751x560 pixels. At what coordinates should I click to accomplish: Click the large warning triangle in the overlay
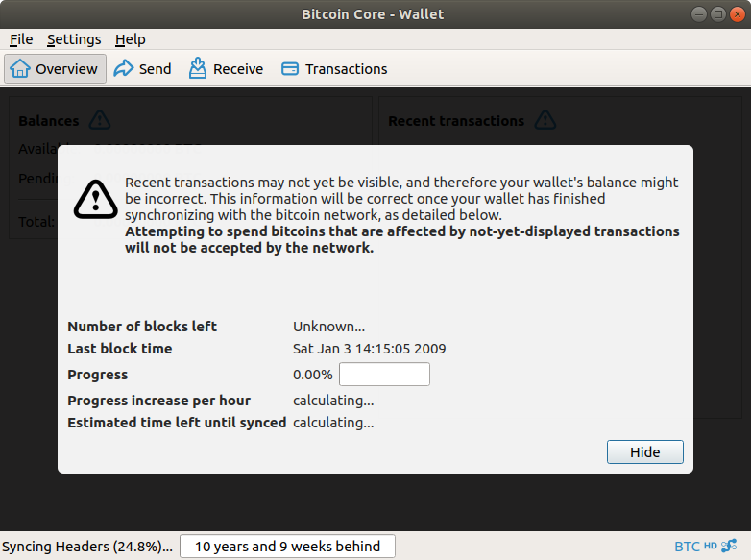pos(96,199)
